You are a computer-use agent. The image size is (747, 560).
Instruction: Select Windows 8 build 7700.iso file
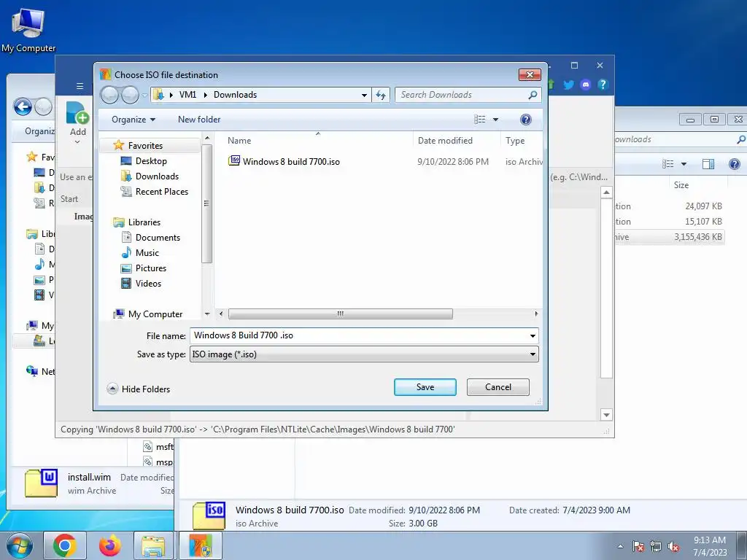pyautogui.click(x=285, y=161)
